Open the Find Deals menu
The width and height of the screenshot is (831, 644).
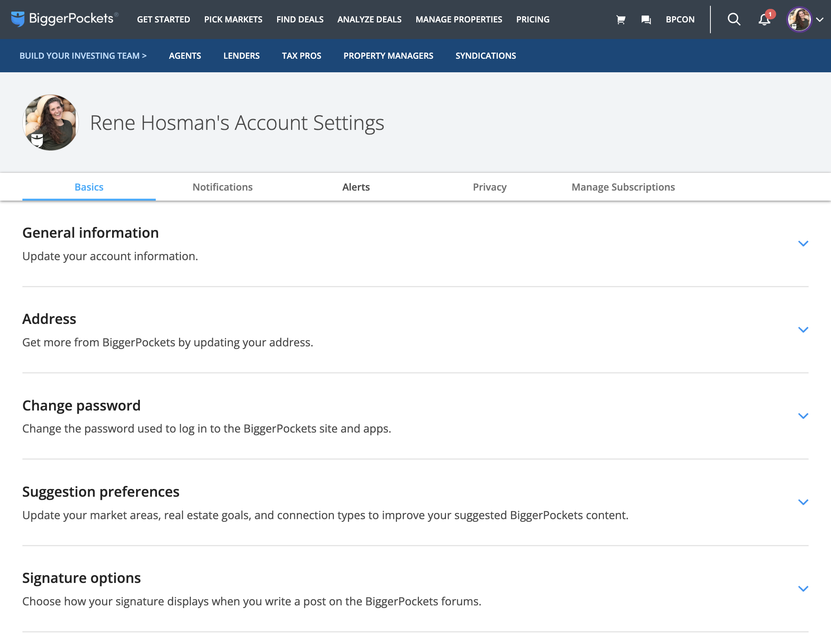point(300,19)
